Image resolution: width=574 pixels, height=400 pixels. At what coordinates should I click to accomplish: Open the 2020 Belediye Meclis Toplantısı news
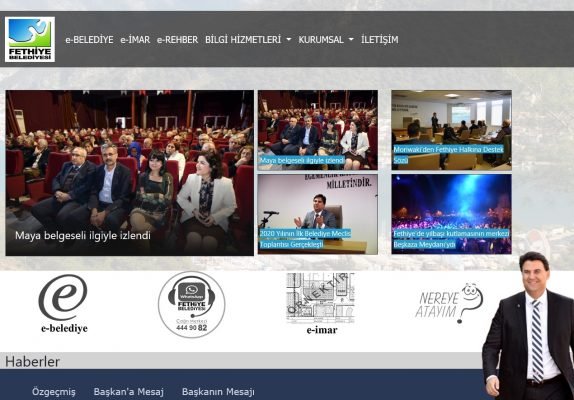[318, 214]
